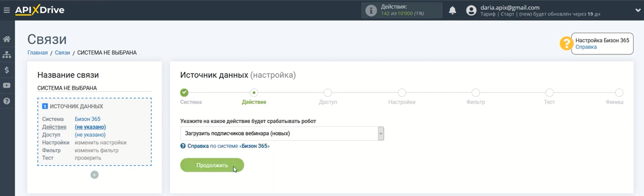The width and height of the screenshot is (644, 196).
Task: Click the user avatar icon
Action: [x=471, y=11]
